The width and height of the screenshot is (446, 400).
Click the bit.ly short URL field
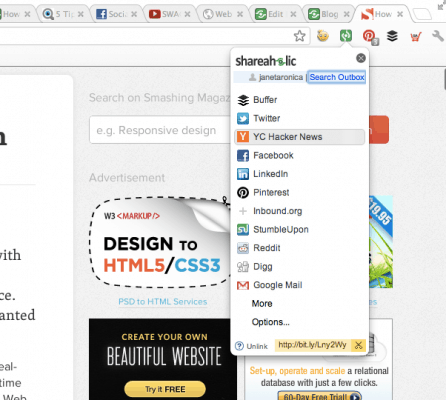click(313, 345)
